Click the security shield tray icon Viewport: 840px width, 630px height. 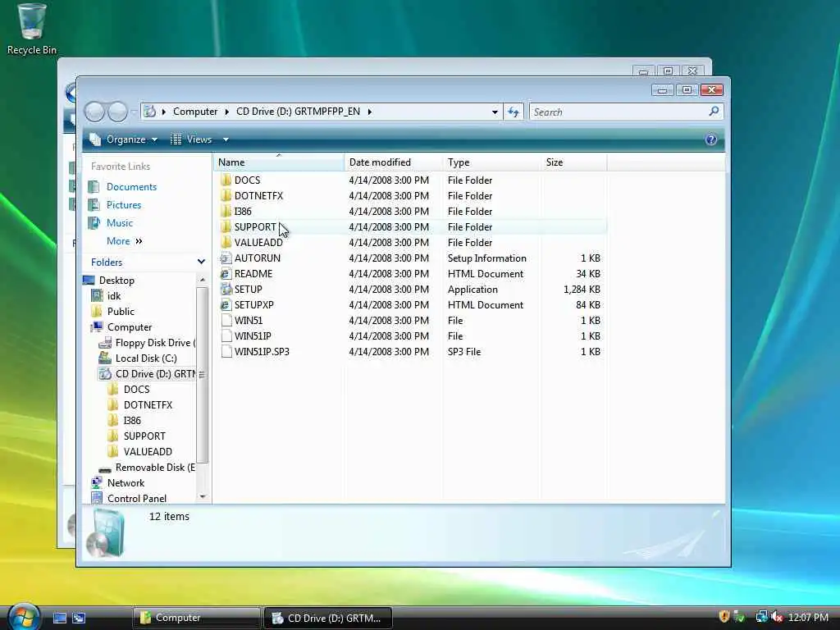(x=724, y=617)
